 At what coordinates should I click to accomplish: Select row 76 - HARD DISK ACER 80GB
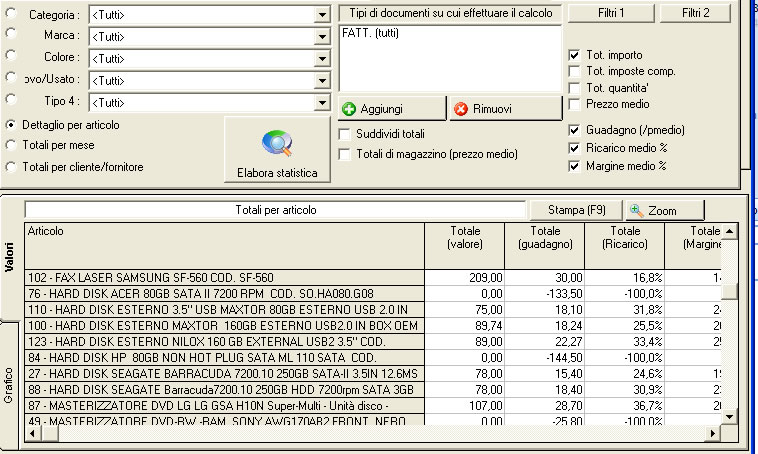224,293
